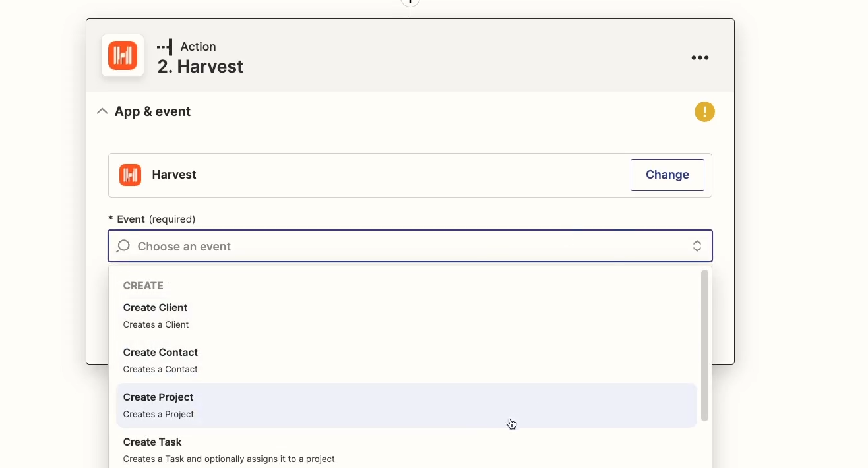Collapse the App & event section chevron
868x468 pixels.
click(102, 111)
